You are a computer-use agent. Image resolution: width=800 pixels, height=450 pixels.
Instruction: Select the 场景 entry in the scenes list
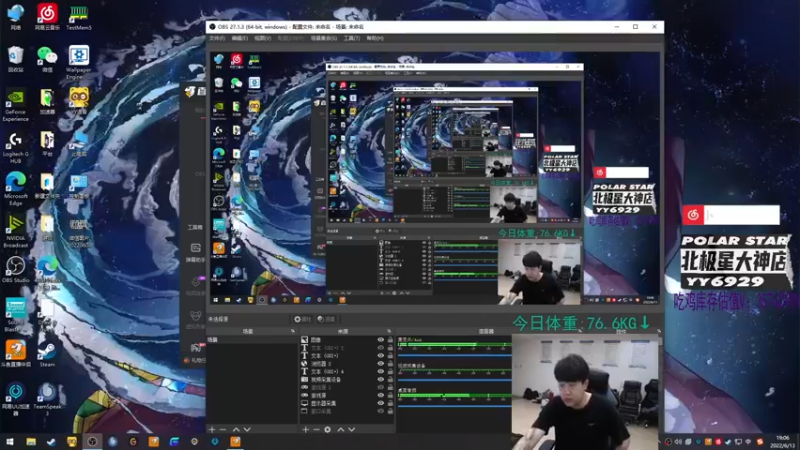point(252,340)
